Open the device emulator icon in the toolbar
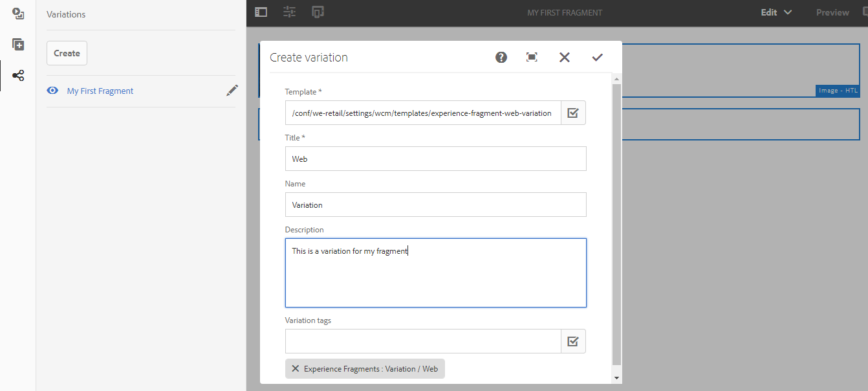This screenshot has height=391, width=868. coord(318,12)
